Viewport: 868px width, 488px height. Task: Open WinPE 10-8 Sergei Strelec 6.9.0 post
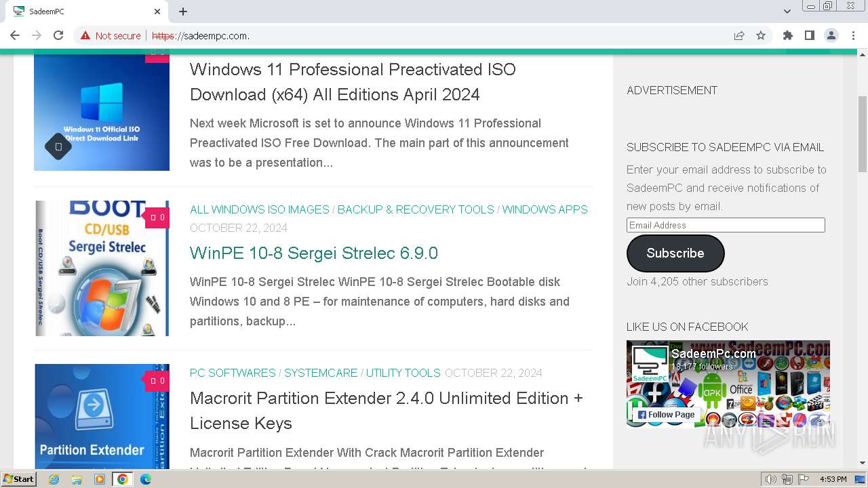[x=314, y=253]
